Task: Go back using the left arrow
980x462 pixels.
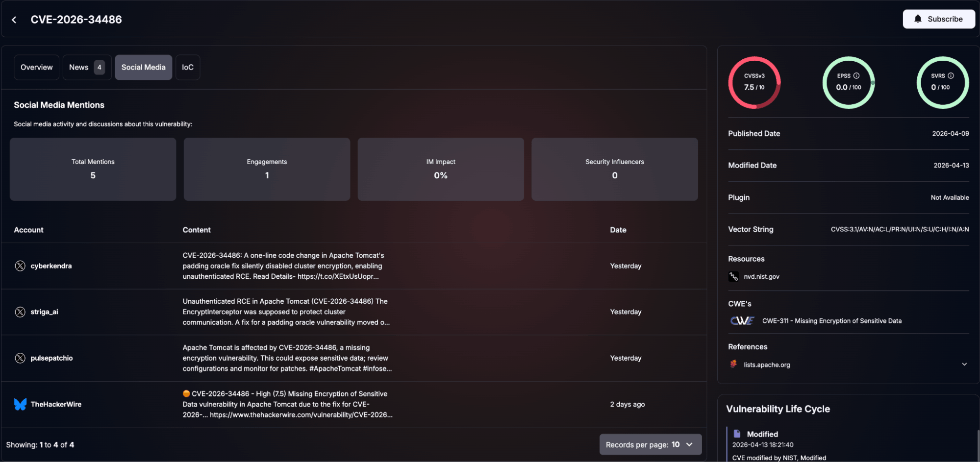Action: [x=14, y=20]
